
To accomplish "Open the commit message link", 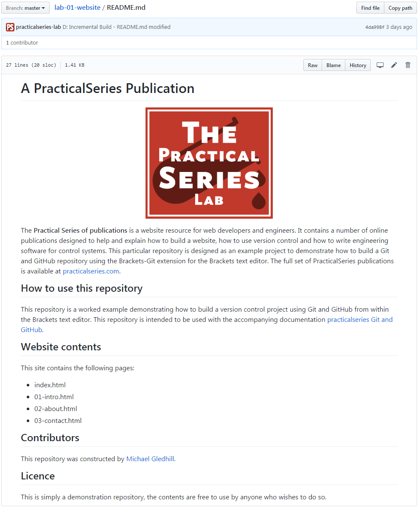I will (x=117, y=27).
